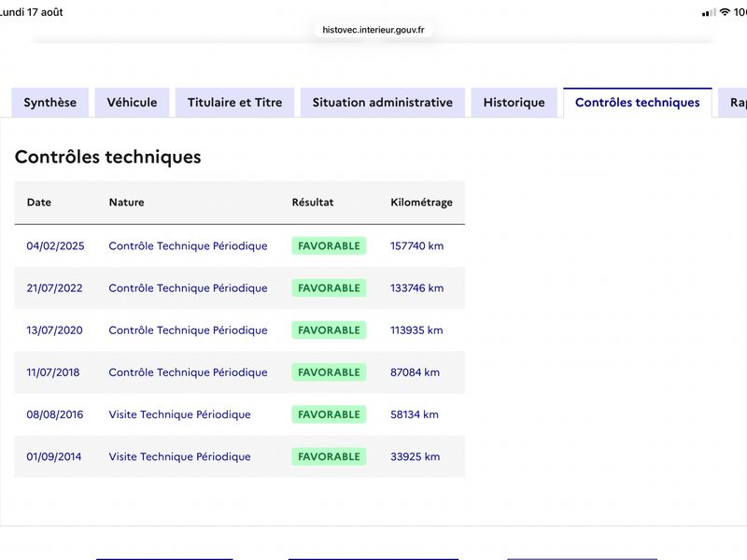Click FAVORABLE badge for 13/07/2020

329,330
